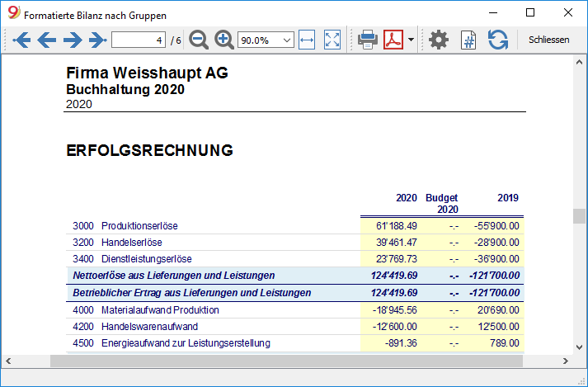Viewport: 588px width, 387px height.
Task: Click Nettoerlöse aus Lieferungen und Leistungen total
Action: pos(294,276)
